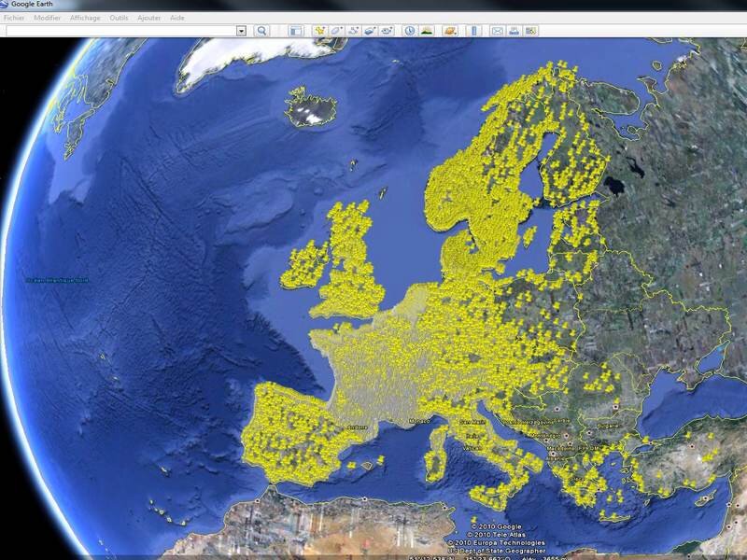This screenshot has width=747, height=560.
Task: Select the add polygon tool
Action: (336, 31)
